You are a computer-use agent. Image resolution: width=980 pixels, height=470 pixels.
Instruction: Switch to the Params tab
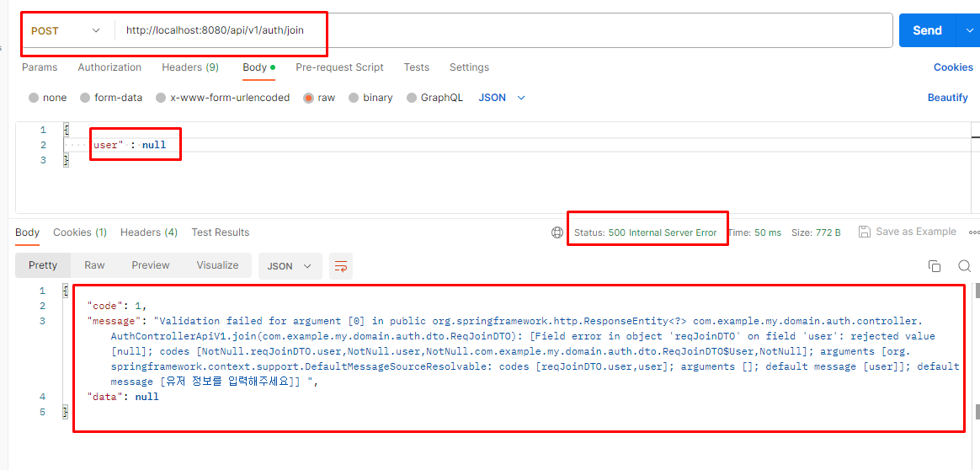[40, 67]
